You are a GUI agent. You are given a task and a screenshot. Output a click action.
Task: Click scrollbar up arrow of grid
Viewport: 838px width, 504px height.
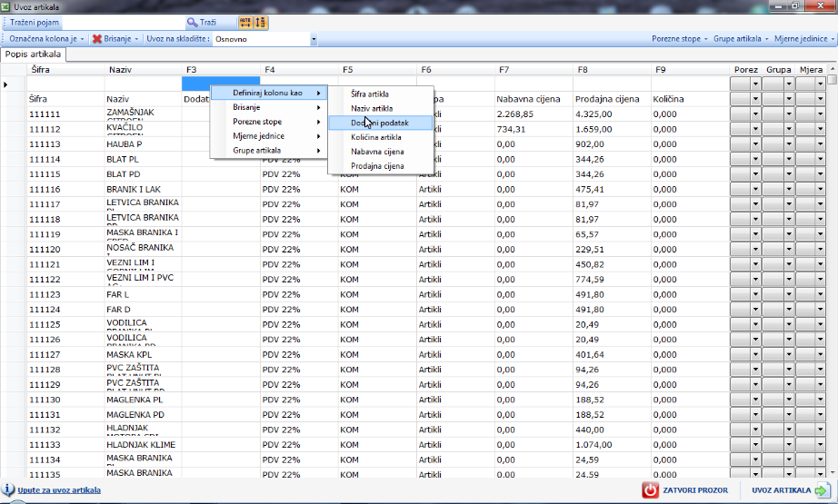833,69
